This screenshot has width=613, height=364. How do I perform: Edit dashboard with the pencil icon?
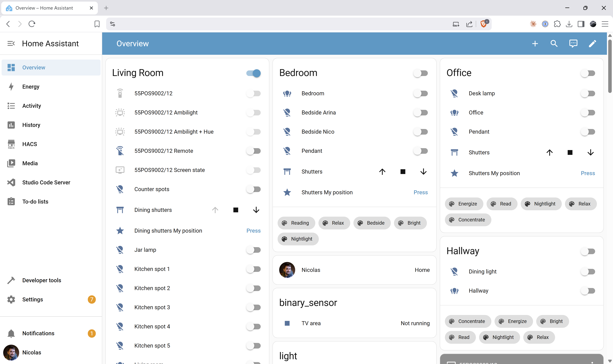(592, 44)
